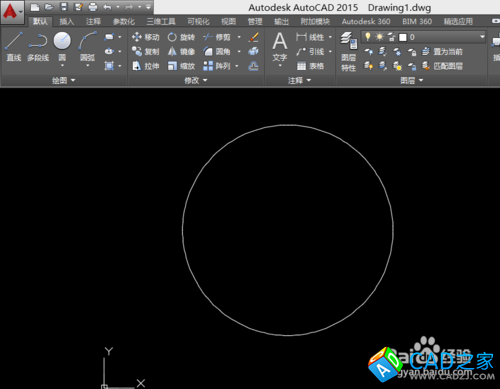Click the Mirror (镜像) tool

[181, 52]
